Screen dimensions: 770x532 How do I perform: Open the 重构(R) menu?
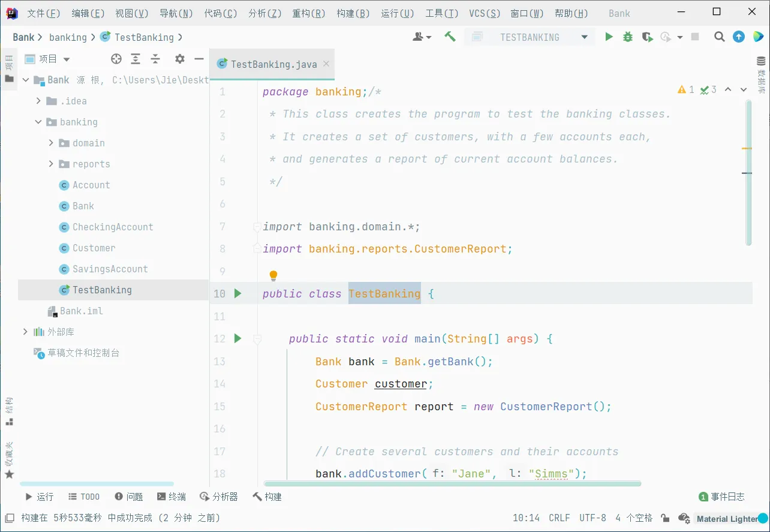[309, 13]
